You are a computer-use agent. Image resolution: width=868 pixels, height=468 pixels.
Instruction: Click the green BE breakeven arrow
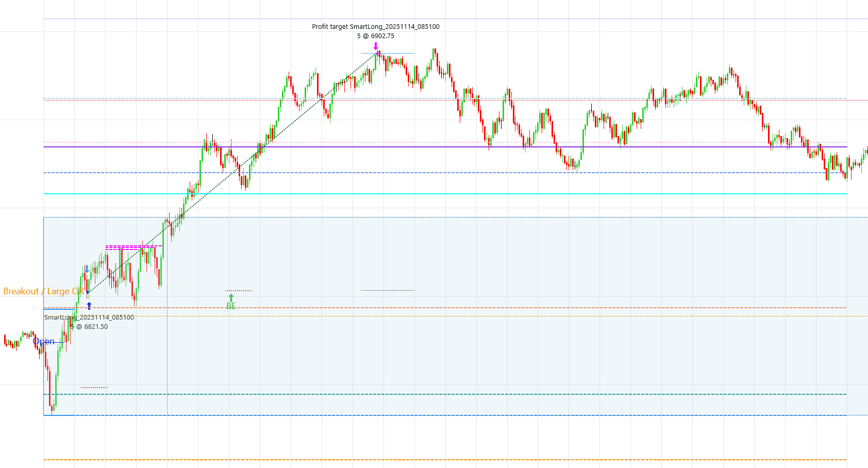click(231, 298)
